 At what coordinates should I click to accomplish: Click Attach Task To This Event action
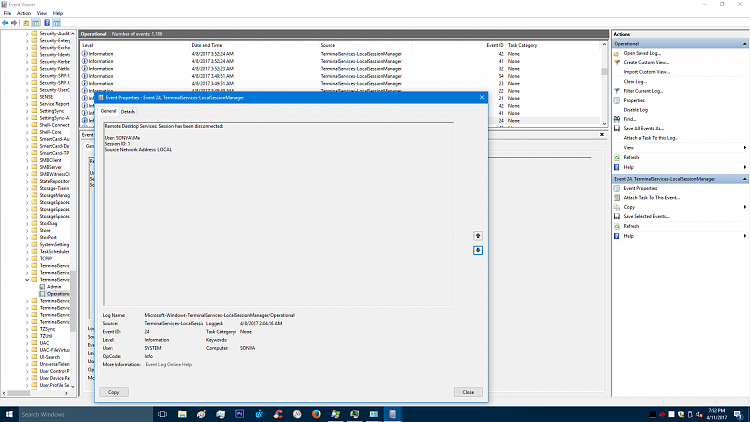click(x=651, y=198)
